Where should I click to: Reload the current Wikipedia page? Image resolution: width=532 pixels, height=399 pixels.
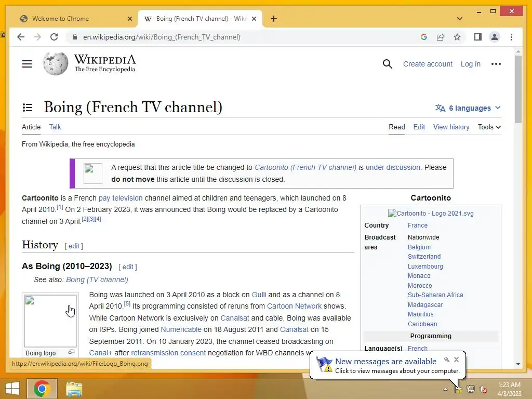[54, 37]
